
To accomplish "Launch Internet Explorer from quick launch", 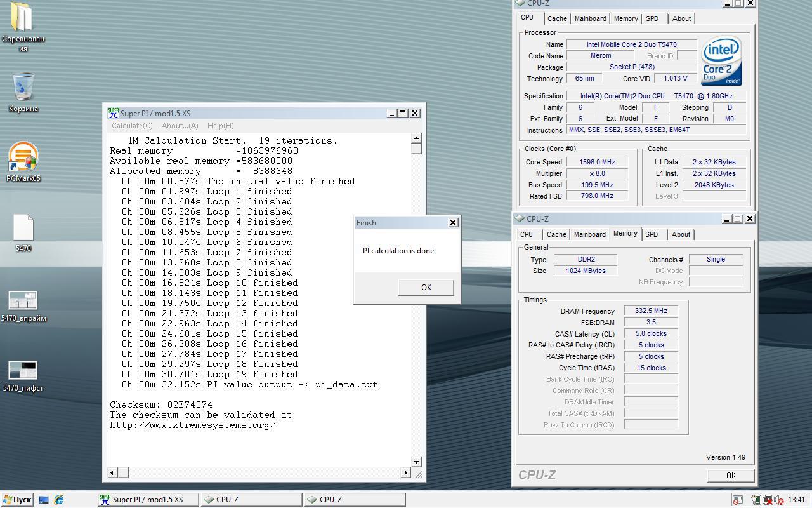I will tap(59, 500).
